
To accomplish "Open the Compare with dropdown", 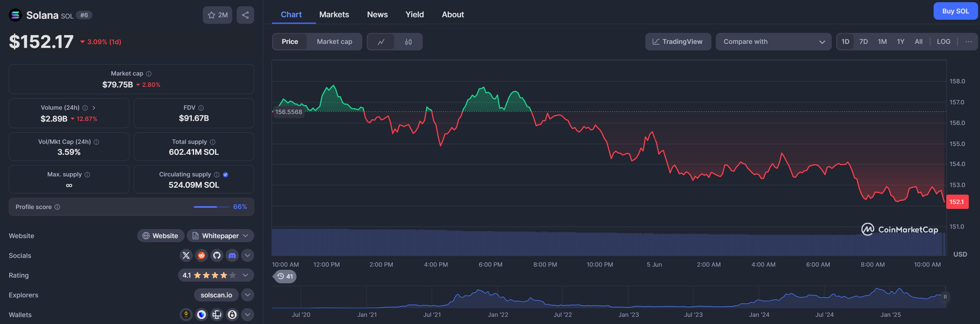I will tap(773, 42).
